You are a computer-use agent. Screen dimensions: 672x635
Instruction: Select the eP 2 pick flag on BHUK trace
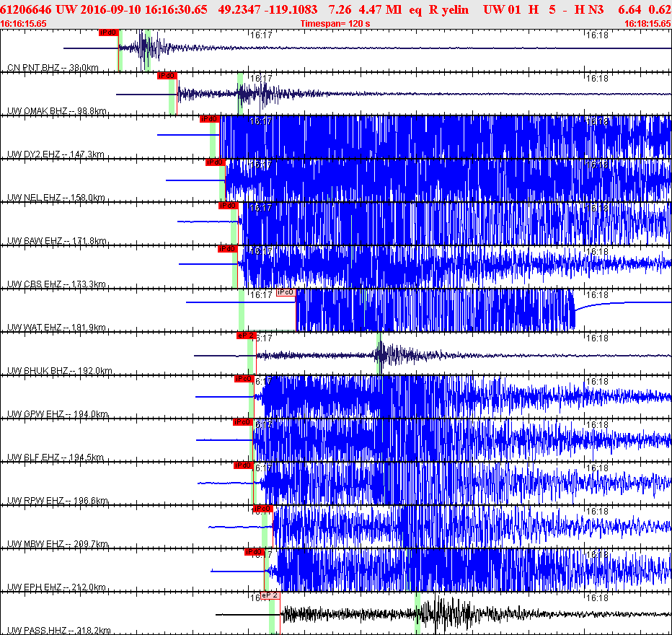click(246, 336)
